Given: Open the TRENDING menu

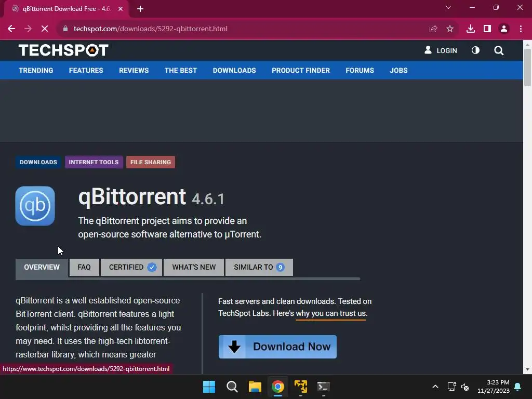Looking at the screenshot, I should (36, 70).
